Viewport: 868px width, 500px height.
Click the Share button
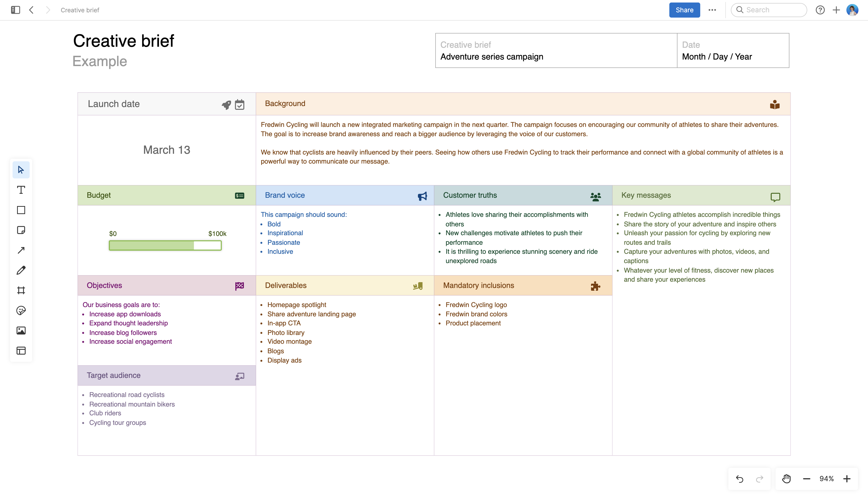point(684,10)
